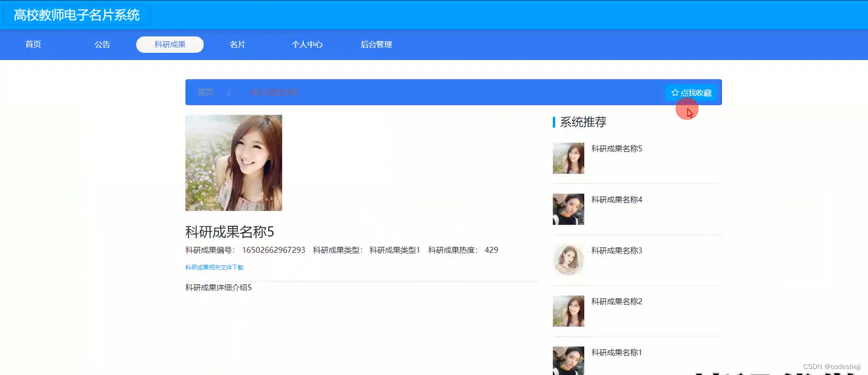Select the 科研成果 navigation tab
The height and width of the screenshot is (375, 868).
170,44
